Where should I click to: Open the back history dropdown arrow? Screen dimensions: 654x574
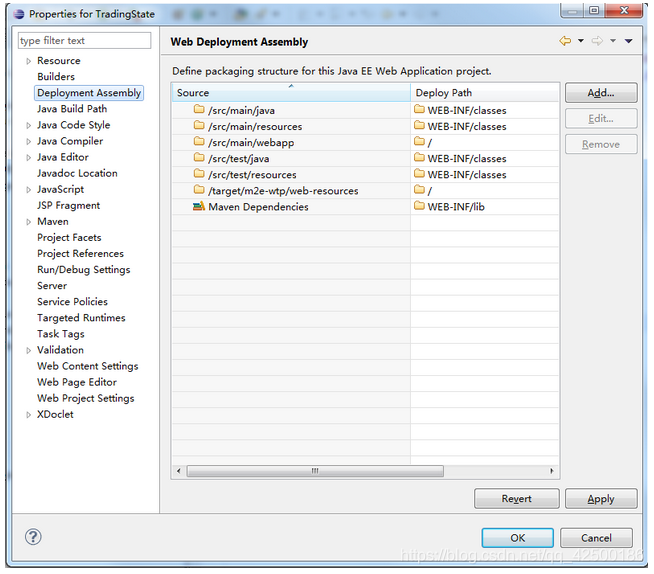pos(581,41)
